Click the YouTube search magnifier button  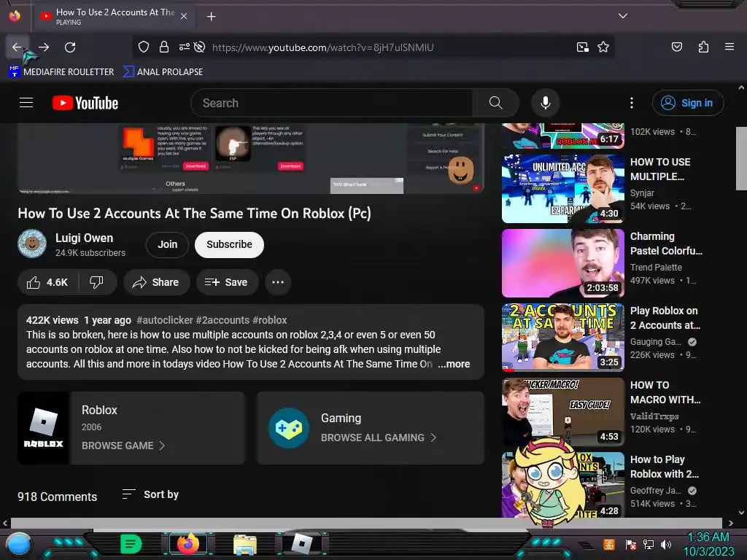coord(495,103)
